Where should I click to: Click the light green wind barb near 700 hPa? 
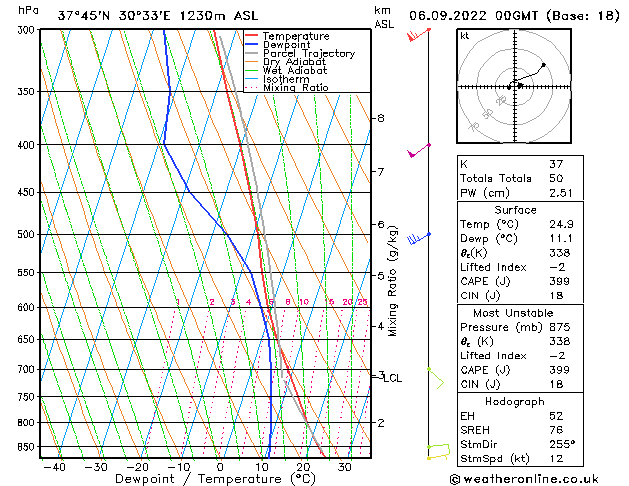(434, 377)
